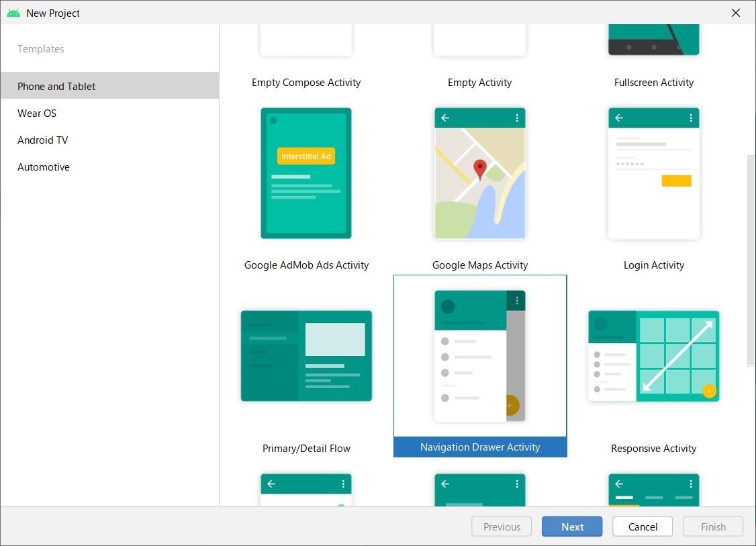Click the Empty Activity label

480,83
